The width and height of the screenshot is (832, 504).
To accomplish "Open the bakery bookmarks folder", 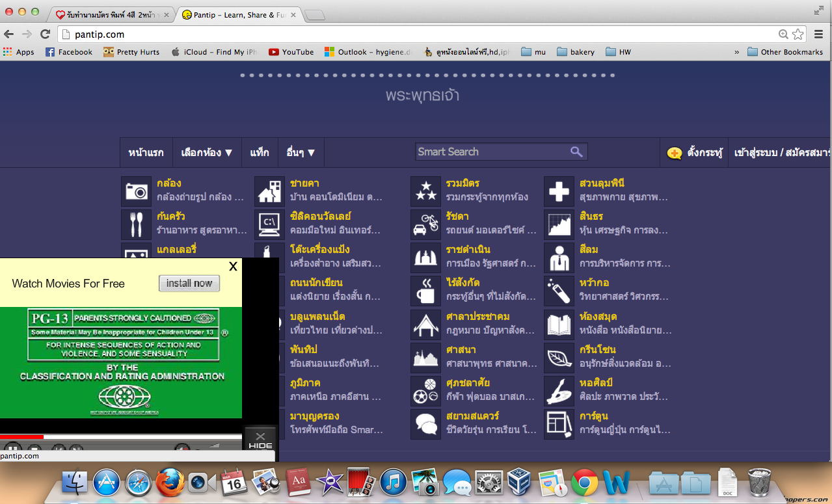I will [576, 52].
